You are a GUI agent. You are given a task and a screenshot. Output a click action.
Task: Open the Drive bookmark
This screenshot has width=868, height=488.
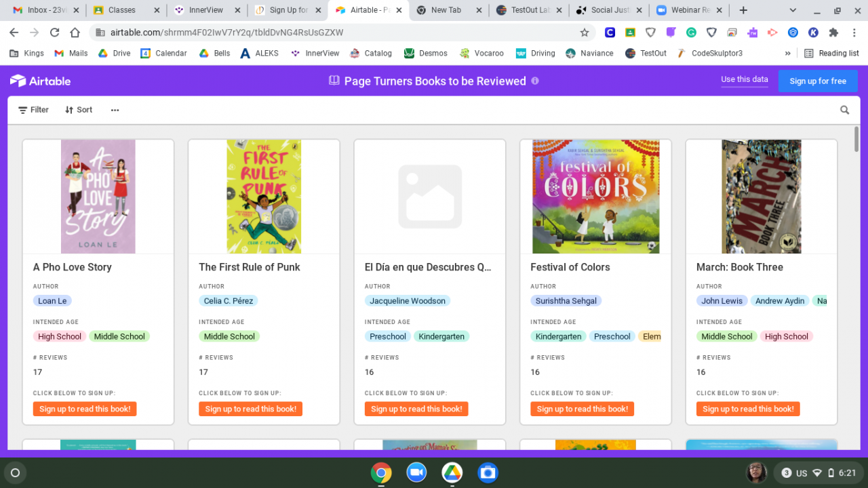tap(114, 53)
